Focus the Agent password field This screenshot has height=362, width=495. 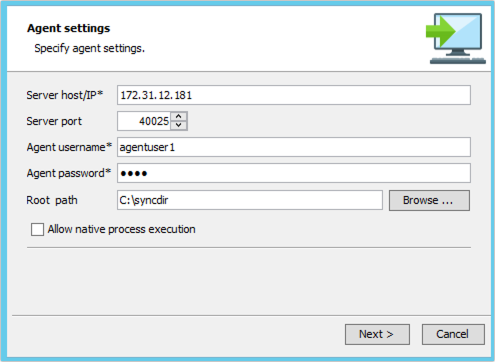point(294,173)
